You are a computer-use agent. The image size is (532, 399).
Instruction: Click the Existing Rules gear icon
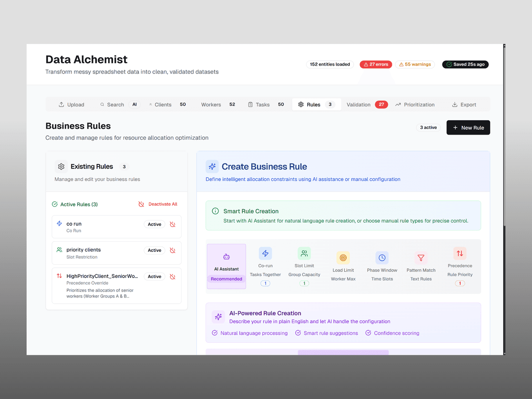[61, 167]
